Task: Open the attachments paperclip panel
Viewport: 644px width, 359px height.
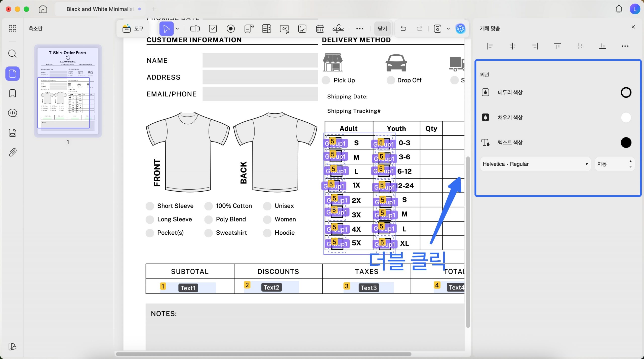Action: pos(12,152)
